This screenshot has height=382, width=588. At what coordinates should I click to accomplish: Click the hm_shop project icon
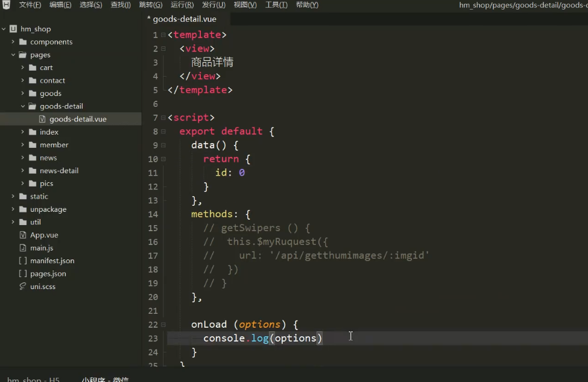[13, 29]
